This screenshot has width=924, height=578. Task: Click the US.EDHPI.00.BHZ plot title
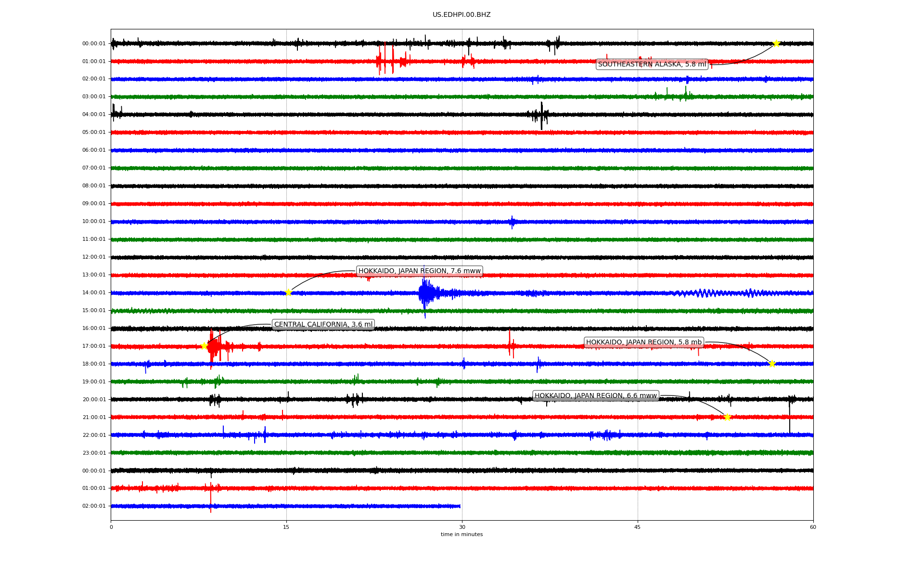(462, 15)
